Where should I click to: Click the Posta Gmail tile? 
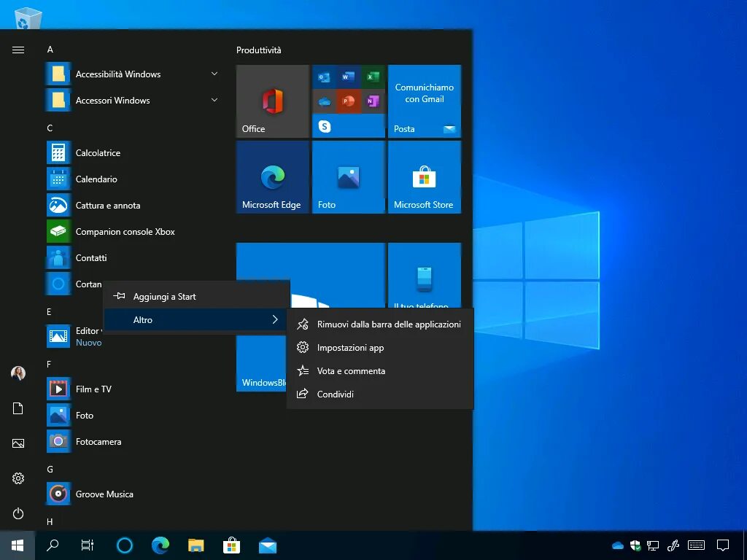click(x=425, y=101)
